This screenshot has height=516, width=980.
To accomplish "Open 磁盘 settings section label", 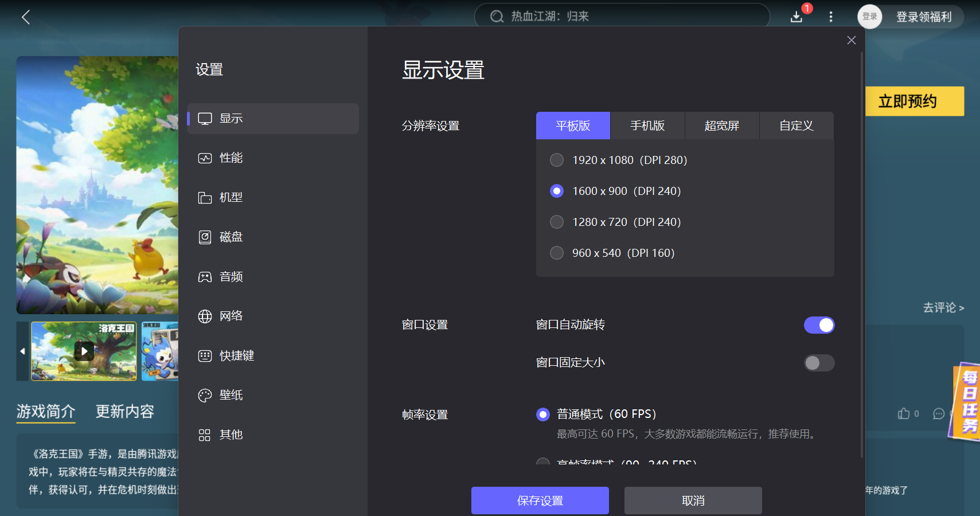I will [231, 237].
